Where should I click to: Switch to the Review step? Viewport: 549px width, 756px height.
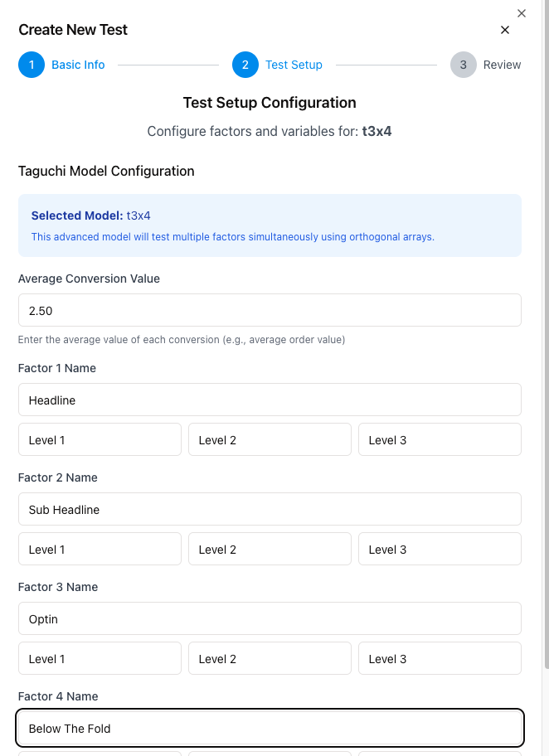503,65
